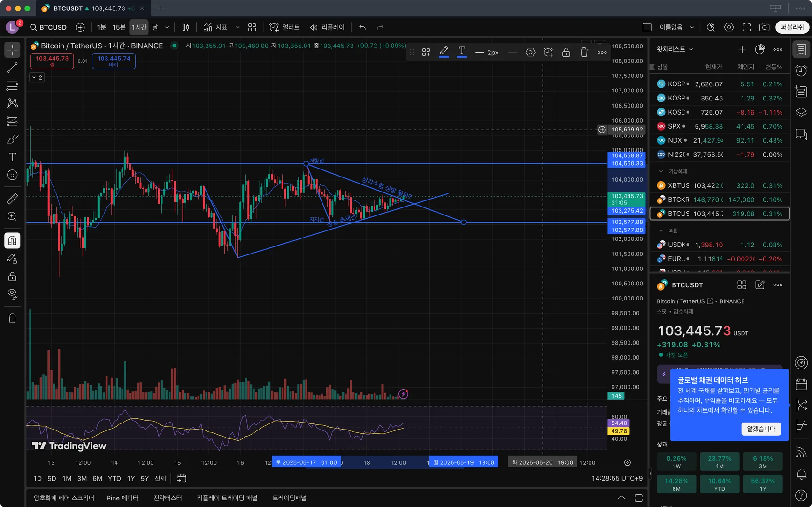The image size is (812, 507).
Task: Click the BTCUSD symbol search field
Action: coord(48,27)
